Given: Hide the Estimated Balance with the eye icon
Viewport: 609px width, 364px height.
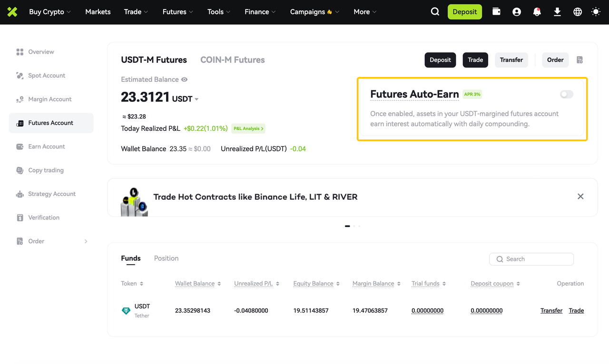Looking at the screenshot, I should pos(184,79).
